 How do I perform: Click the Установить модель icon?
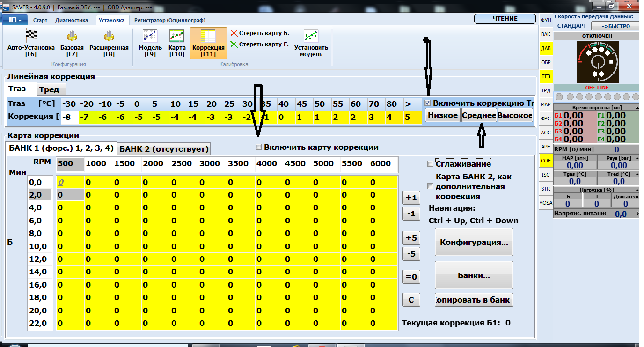coord(311,36)
